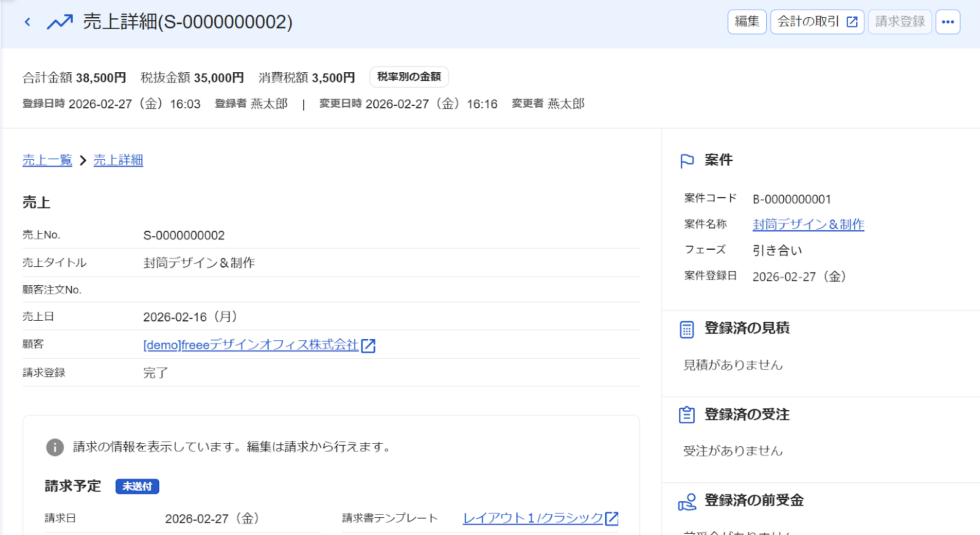Click the 登録済の見積 calculator icon
This screenshot has height=535, width=980.
[x=687, y=329]
